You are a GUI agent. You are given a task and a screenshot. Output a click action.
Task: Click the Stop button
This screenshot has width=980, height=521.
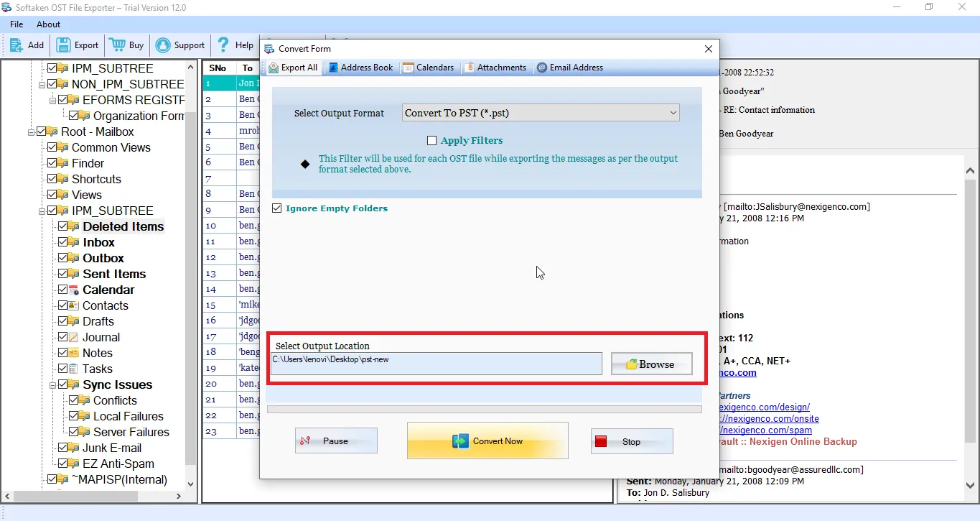632,441
